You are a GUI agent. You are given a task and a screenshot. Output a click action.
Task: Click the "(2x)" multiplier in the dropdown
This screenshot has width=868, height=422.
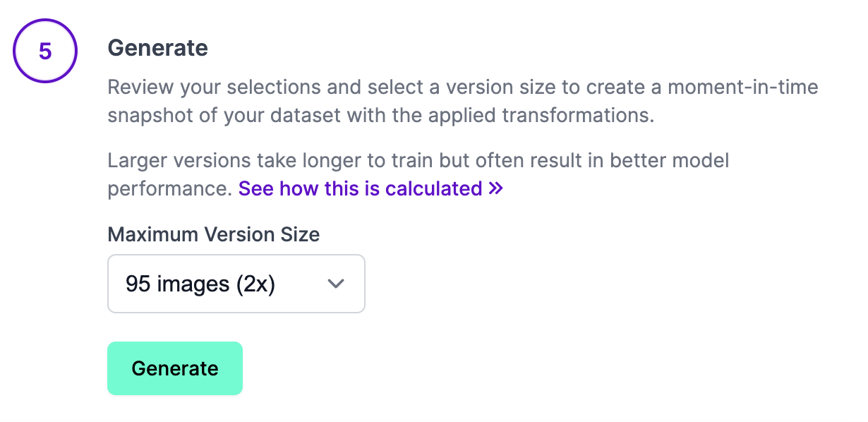click(x=255, y=284)
